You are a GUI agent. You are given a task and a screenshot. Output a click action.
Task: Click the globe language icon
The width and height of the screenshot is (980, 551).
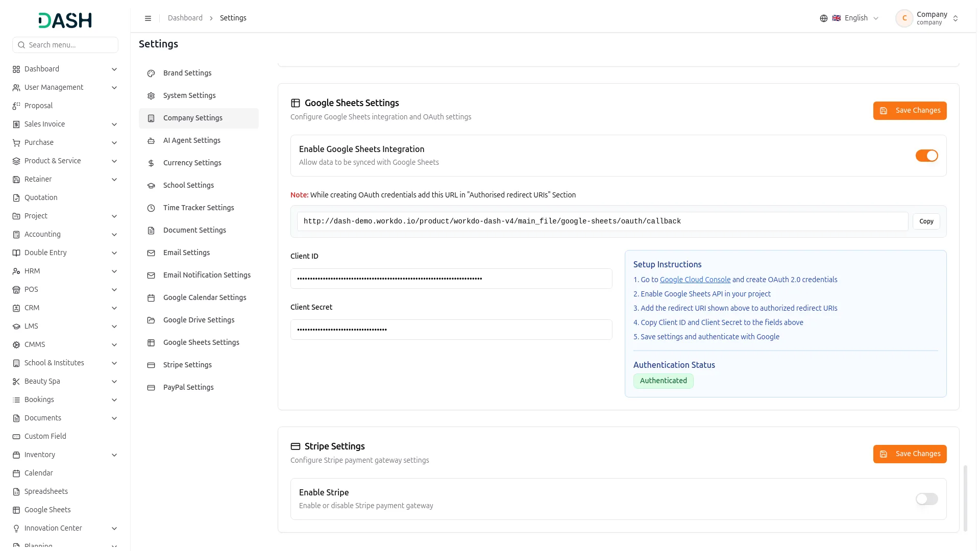click(x=823, y=18)
